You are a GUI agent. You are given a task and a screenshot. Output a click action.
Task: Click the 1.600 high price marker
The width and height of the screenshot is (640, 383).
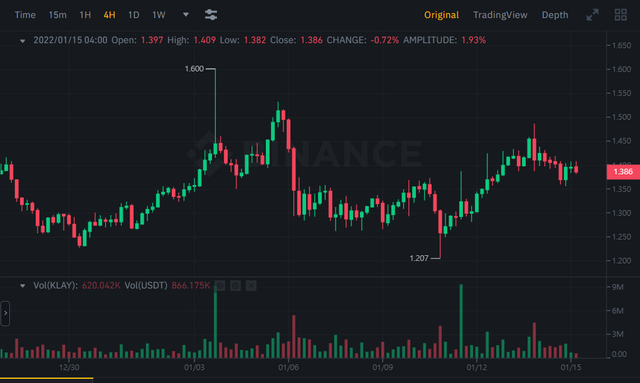click(x=194, y=69)
